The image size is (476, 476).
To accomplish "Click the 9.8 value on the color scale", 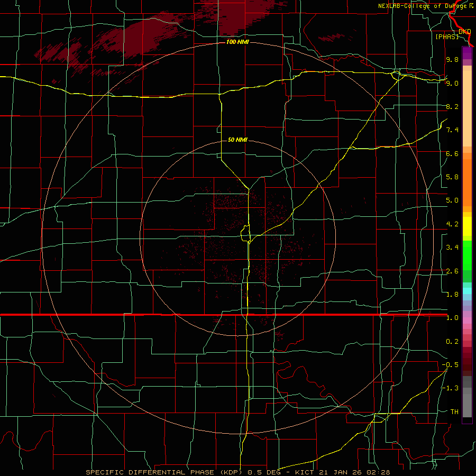I will (x=452, y=59).
